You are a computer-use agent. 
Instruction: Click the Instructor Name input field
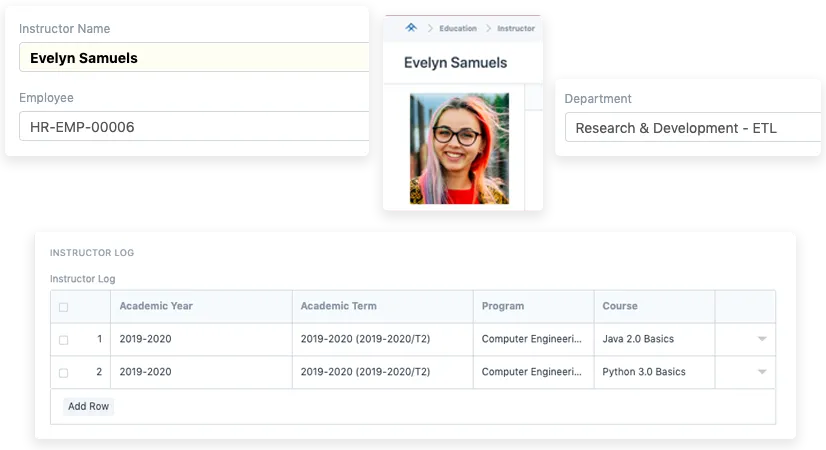(194, 58)
